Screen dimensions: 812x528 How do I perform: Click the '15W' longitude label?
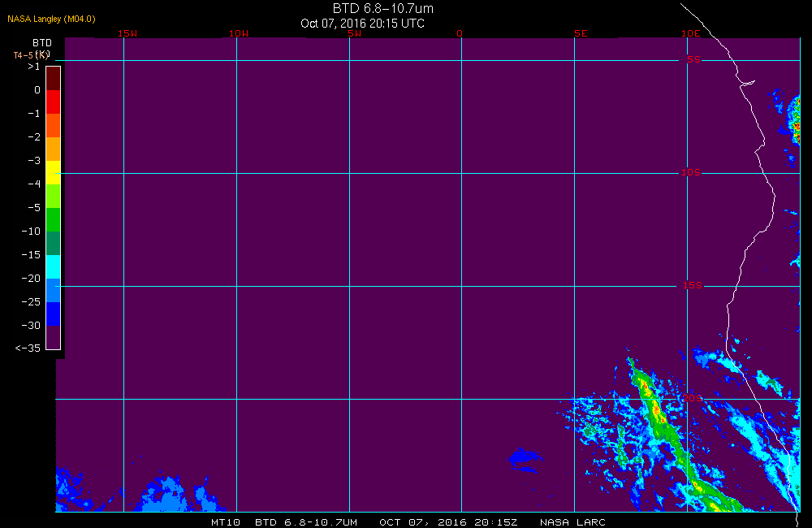127,33
